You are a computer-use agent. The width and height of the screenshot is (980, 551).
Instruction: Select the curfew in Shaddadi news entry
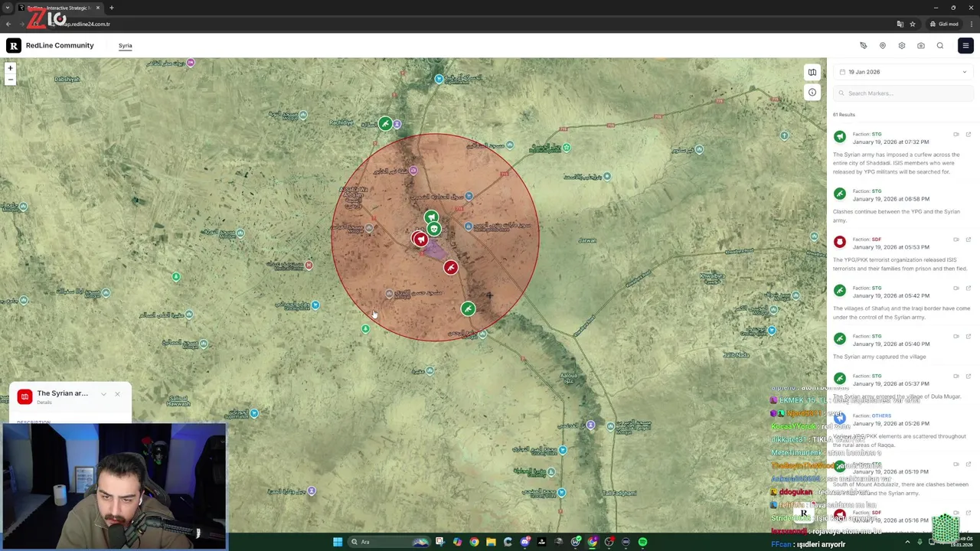click(902, 153)
